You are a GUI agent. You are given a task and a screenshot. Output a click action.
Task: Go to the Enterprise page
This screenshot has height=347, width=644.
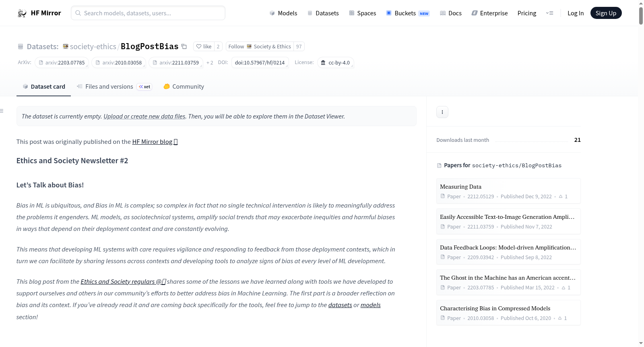[489, 13]
